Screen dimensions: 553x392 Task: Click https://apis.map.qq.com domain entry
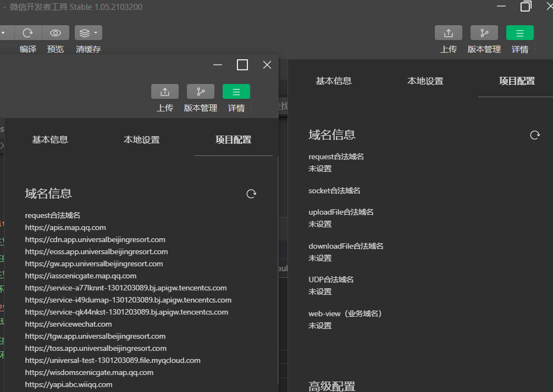point(65,227)
